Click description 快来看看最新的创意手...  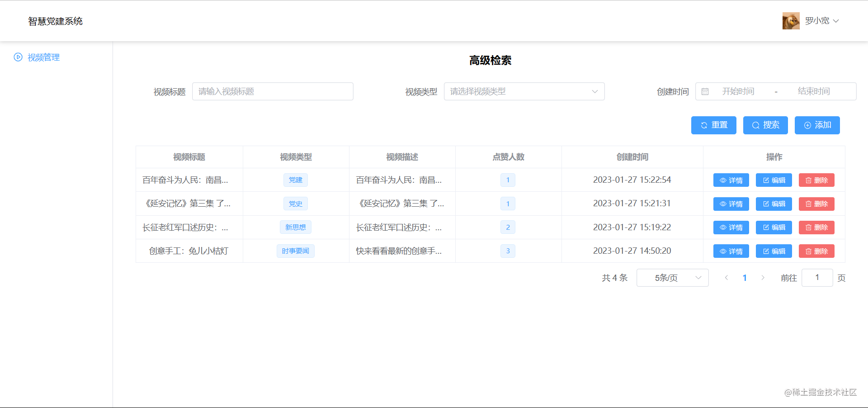click(x=399, y=251)
